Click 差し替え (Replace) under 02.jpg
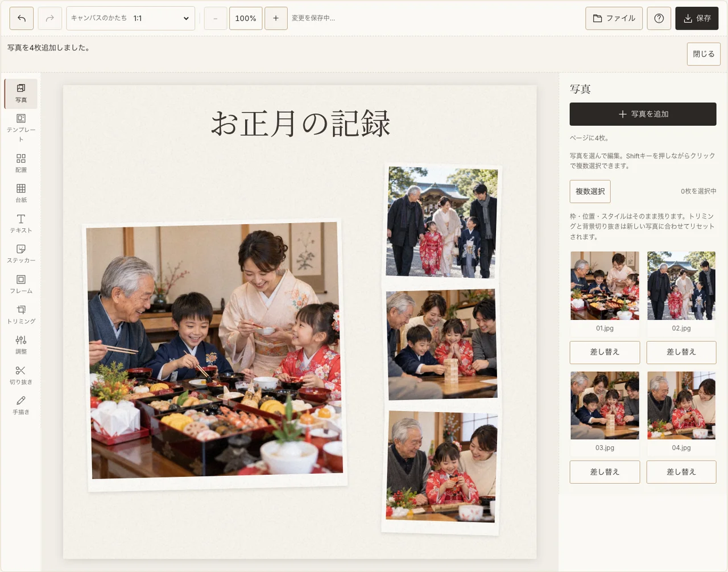This screenshot has width=728, height=572. pyautogui.click(x=681, y=352)
